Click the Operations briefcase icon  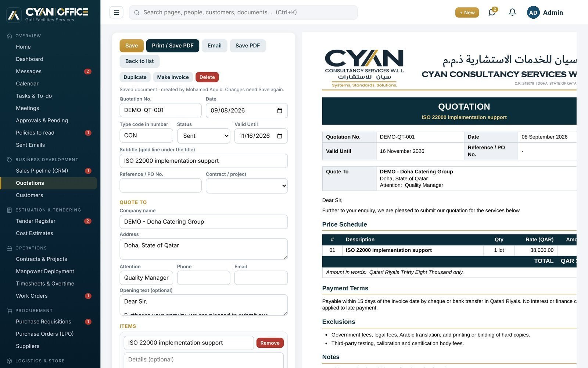point(9,248)
